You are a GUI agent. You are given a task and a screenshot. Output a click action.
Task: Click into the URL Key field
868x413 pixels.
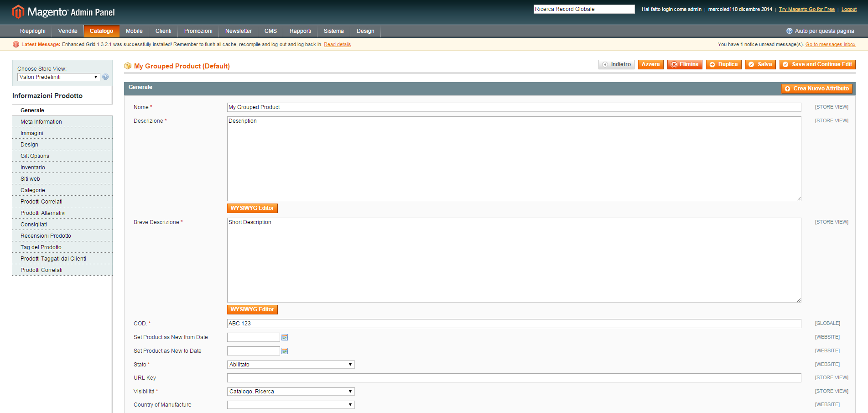[x=514, y=378]
